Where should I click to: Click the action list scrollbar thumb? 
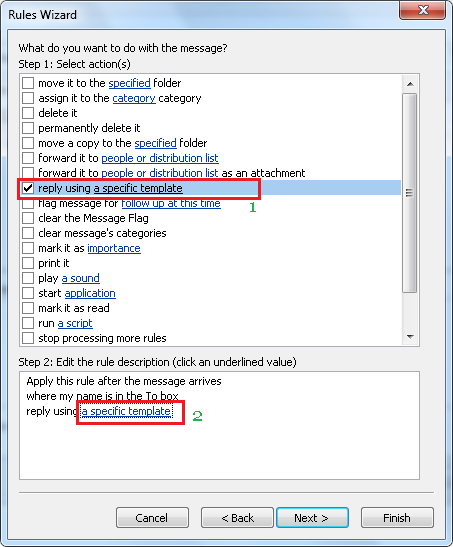[x=409, y=193]
